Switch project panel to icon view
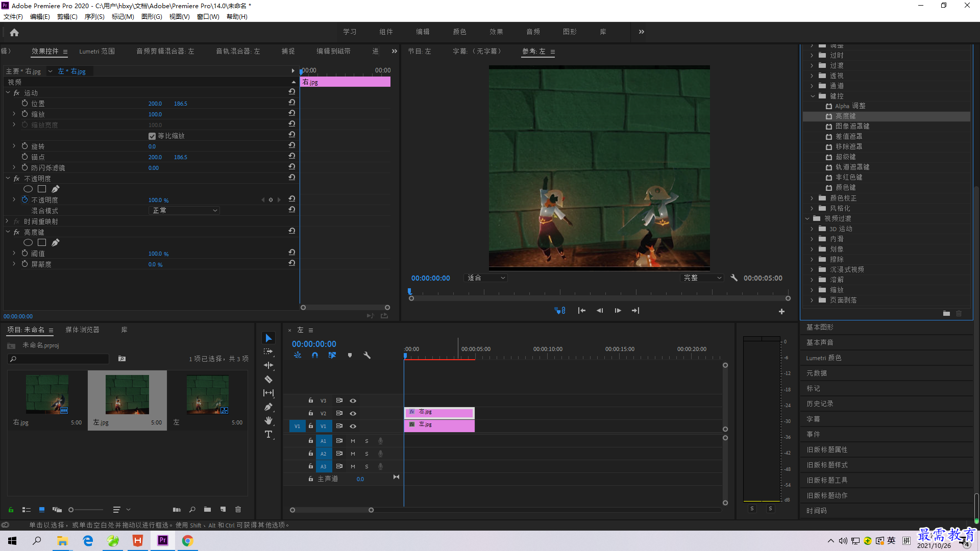 coord(42,509)
